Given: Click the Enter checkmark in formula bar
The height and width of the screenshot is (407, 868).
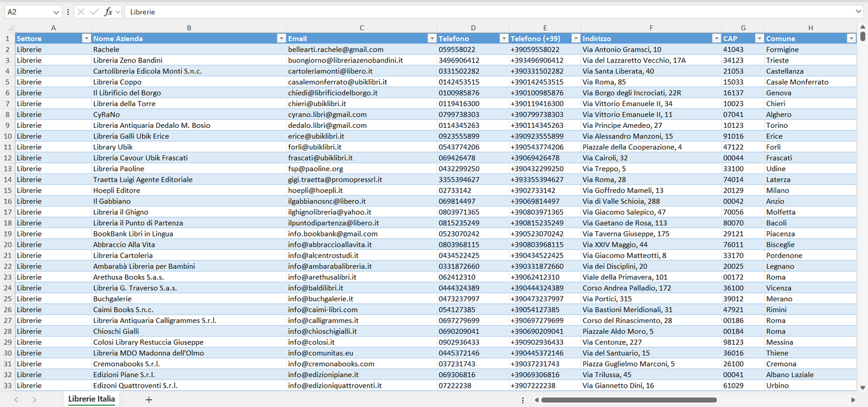Looking at the screenshot, I should tap(94, 12).
